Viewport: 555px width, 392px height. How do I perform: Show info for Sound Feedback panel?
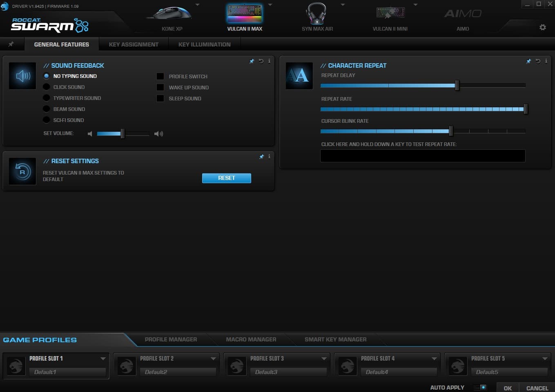[269, 61]
